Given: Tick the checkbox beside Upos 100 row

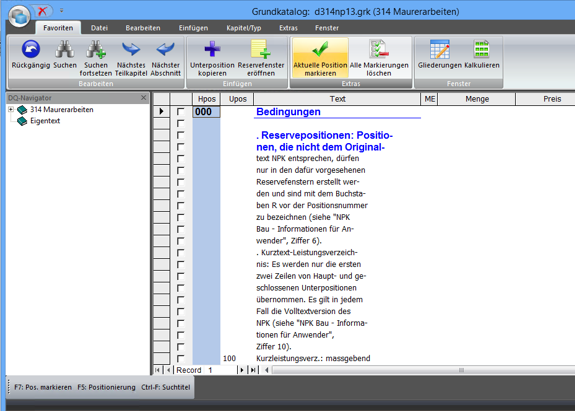Looking at the screenshot, I should (180, 358).
